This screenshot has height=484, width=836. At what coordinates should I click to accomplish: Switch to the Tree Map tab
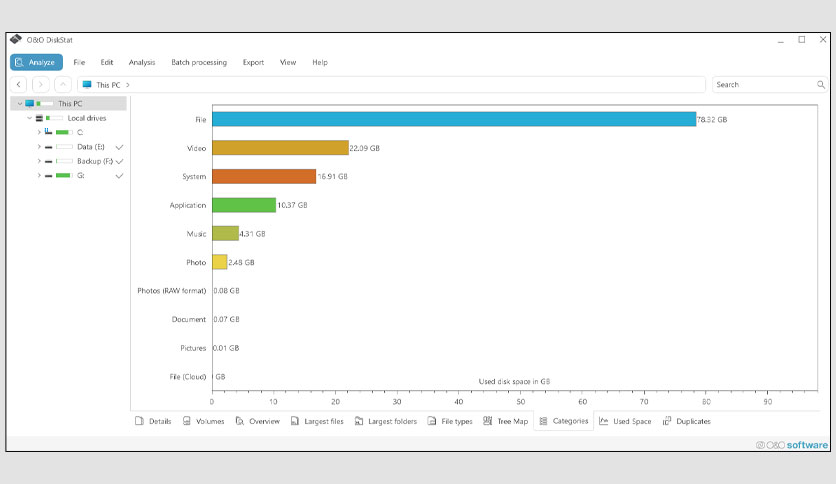pyautogui.click(x=505, y=421)
